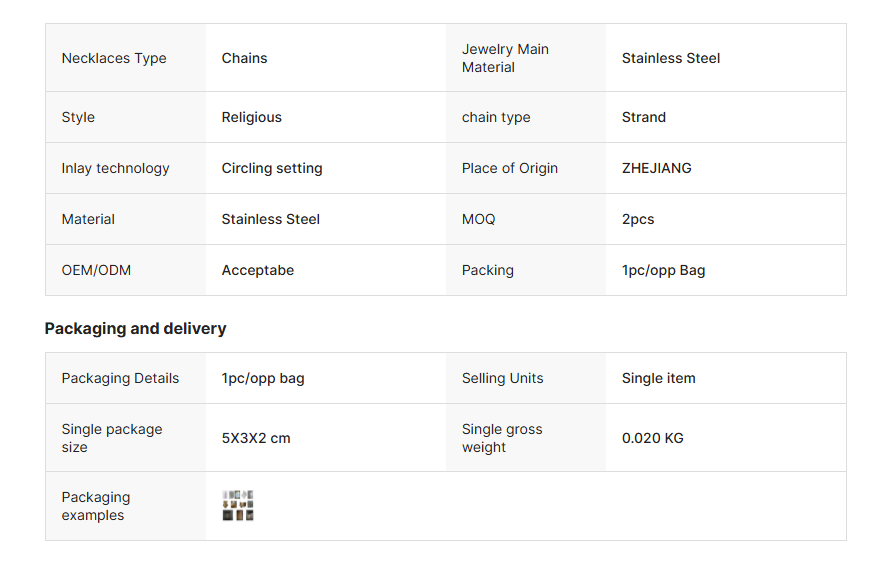Select the 2pcs MOQ value
The width and height of the screenshot is (874, 569).
(x=638, y=219)
